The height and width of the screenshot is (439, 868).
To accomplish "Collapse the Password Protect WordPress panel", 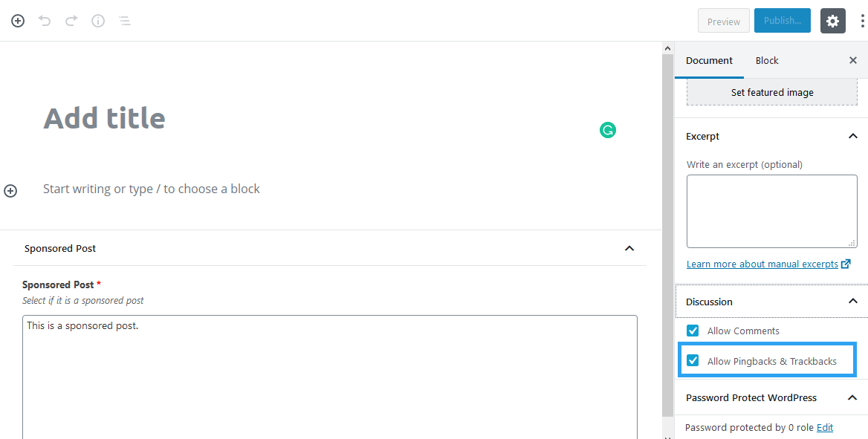I will click(852, 398).
